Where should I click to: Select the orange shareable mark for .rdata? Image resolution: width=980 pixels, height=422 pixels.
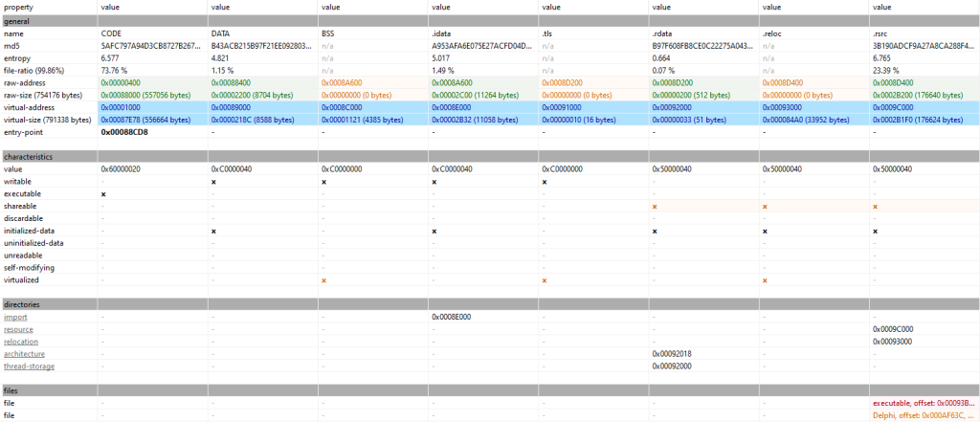pyautogui.click(x=655, y=206)
